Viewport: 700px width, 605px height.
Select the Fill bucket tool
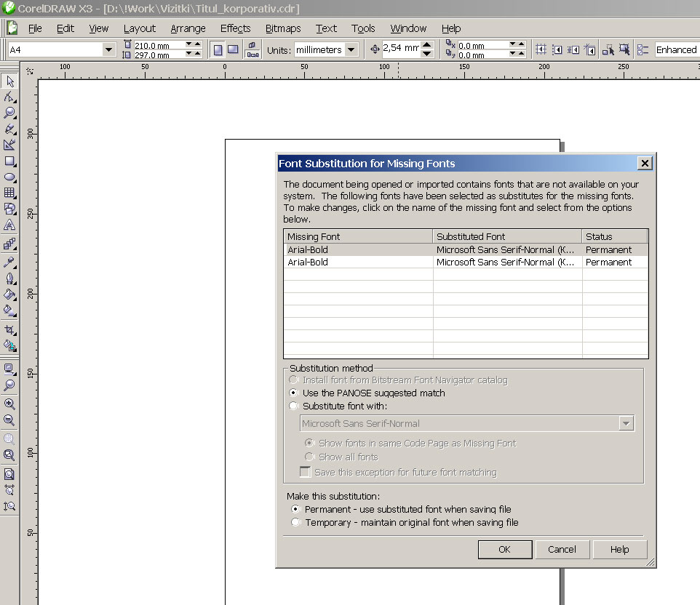point(9,294)
